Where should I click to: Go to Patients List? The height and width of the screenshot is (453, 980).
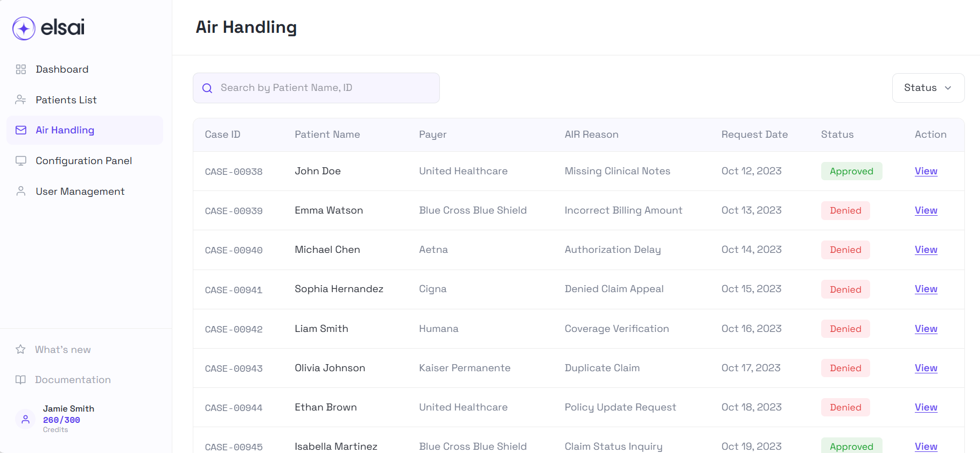tap(85, 100)
